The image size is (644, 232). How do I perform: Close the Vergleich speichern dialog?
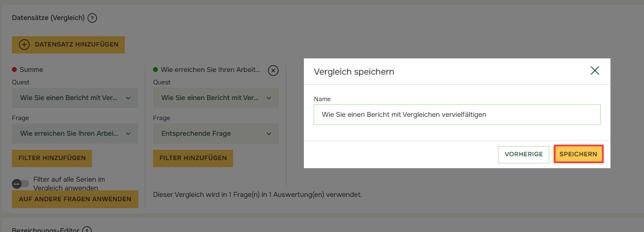[x=595, y=71]
